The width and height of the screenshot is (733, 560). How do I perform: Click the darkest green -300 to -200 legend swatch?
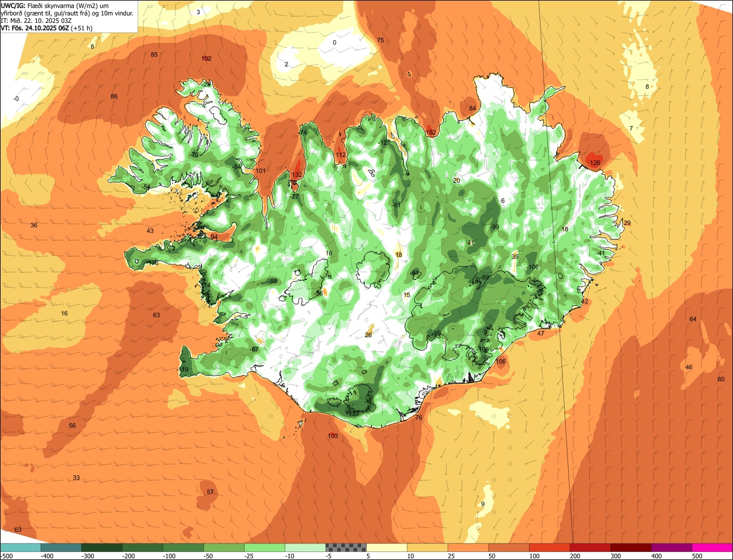coord(101,548)
